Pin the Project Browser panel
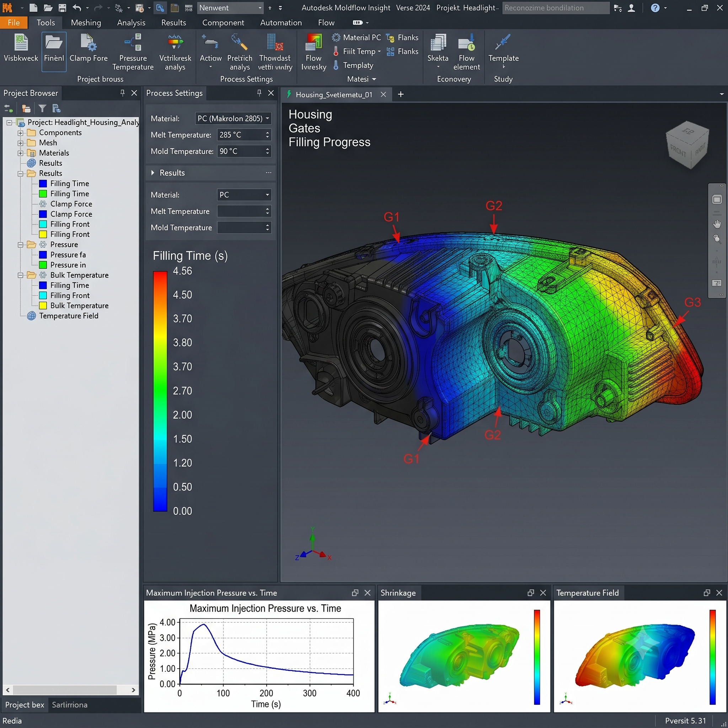Image resolution: width=728 pixels, height=728 pixels. pyautogui.click(x=123, y=93)
